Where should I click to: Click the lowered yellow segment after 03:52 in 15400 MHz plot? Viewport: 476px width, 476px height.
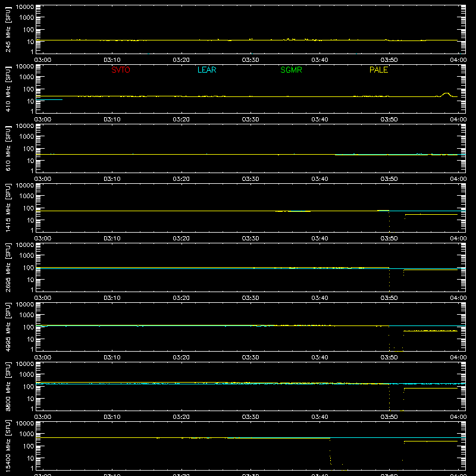[431, 441]
